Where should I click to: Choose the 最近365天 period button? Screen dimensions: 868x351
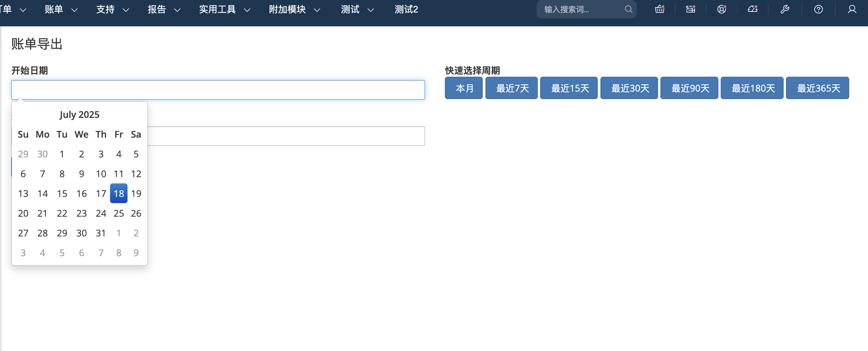pos(818,88)
